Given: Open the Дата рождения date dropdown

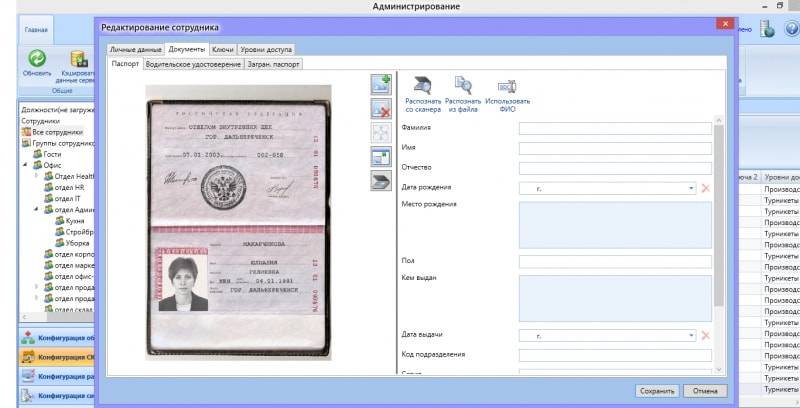Looking at the screenshot, I should [691, 188].
